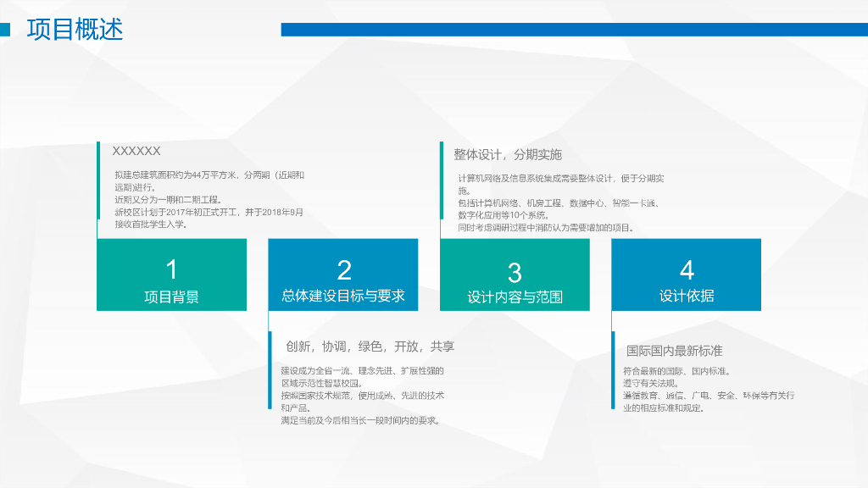868x488 pixels.
Task: Click the number "3" in the third block
Action: (515, 271)
